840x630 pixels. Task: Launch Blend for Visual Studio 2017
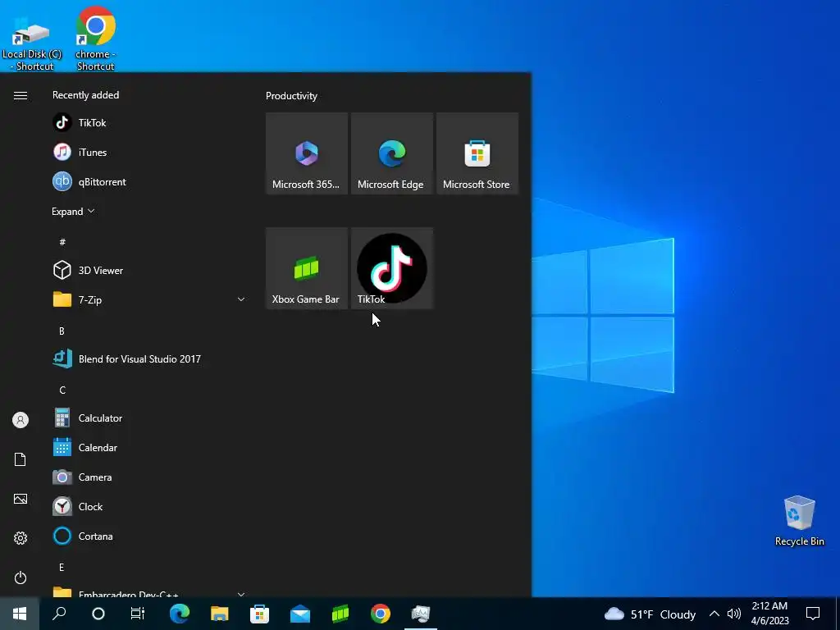click(149, 359)
